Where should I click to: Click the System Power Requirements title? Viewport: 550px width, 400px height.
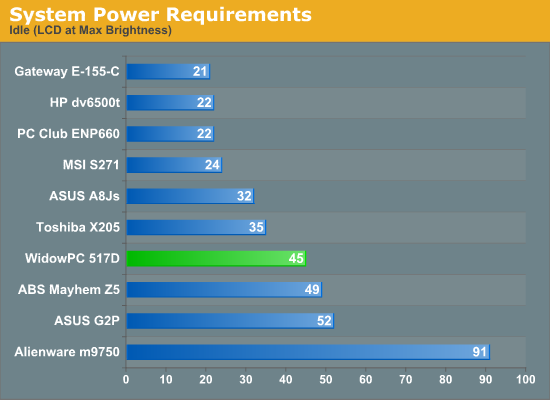[x=160, y=14]
